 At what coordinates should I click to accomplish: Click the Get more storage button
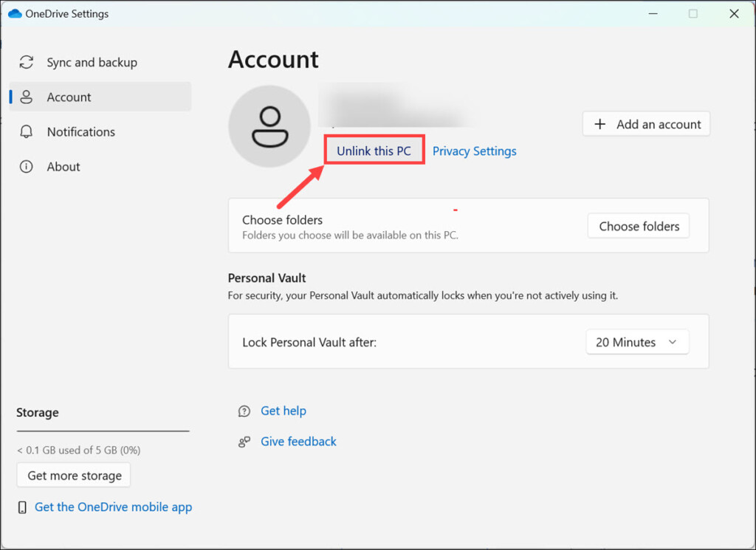[x=74, y=476]
